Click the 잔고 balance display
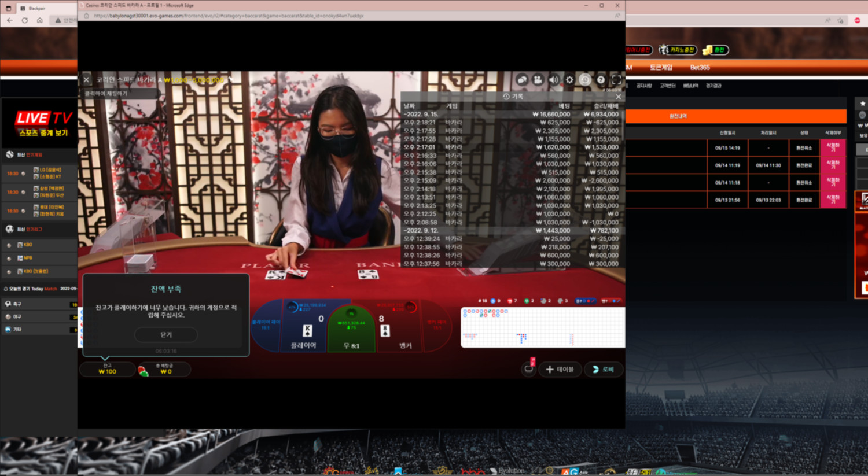 (x=107, y=369)
